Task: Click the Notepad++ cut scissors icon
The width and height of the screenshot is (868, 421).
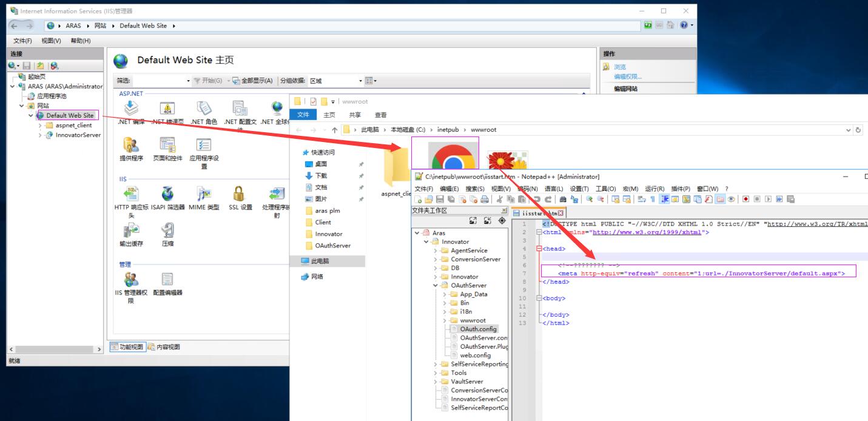Action: (x=498, y=199)
